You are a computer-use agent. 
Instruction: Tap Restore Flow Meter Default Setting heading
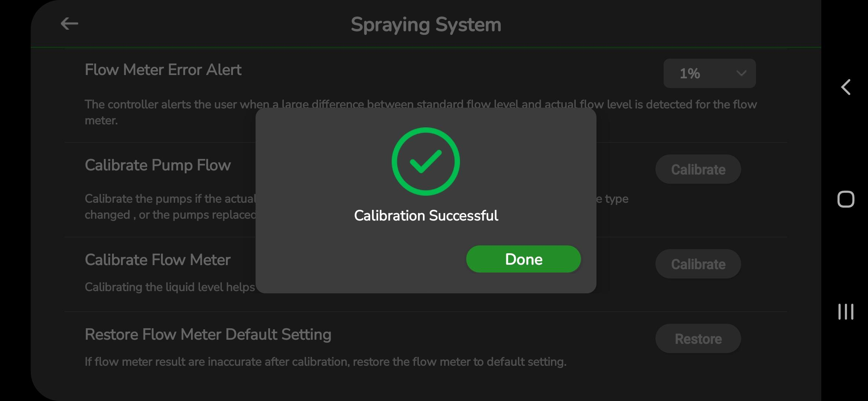click(208, 335)
